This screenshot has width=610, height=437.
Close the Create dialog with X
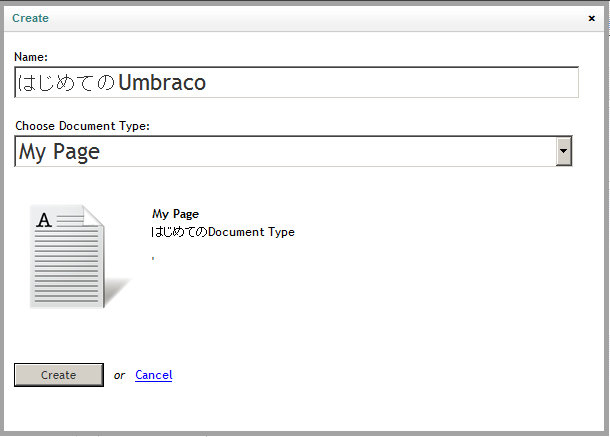(x=592, y=18)
